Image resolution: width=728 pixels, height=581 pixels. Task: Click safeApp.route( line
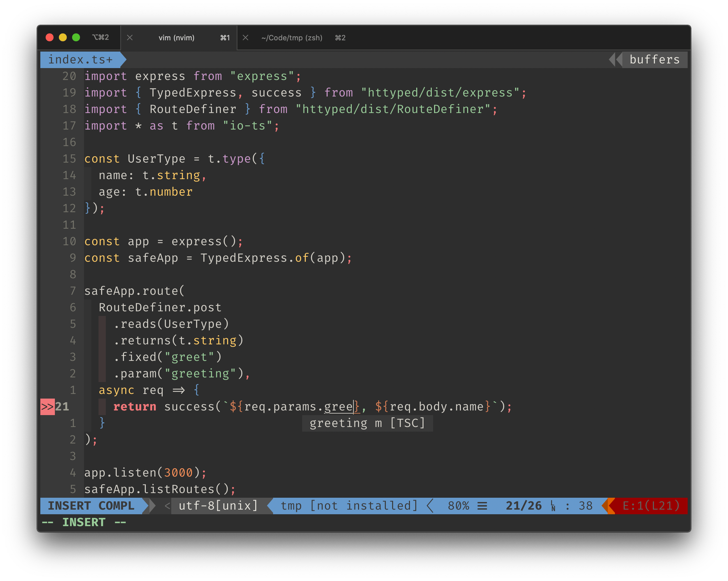pos(134,291)
